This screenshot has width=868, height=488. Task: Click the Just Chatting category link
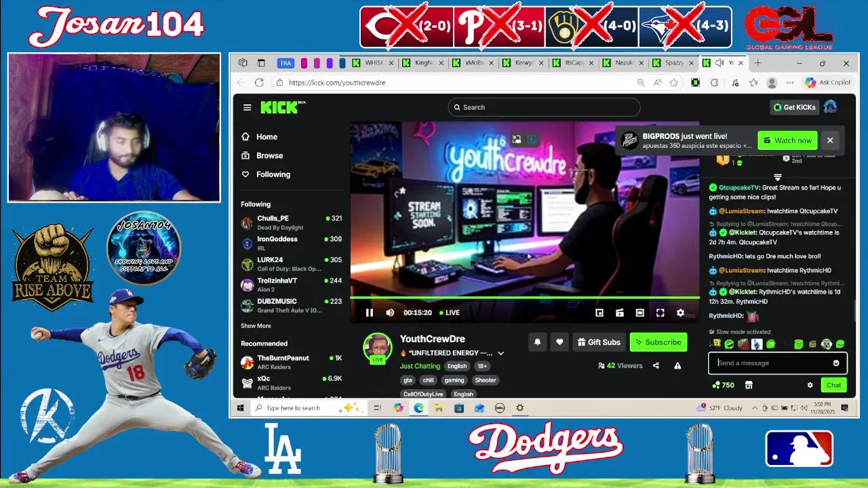[420, 366]
